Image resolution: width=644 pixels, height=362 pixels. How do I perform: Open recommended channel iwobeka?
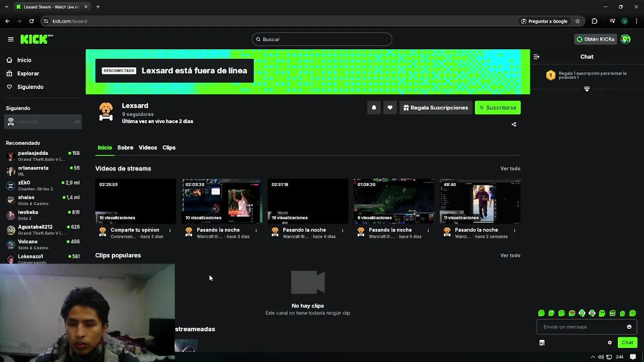click(x=43, y=215)
